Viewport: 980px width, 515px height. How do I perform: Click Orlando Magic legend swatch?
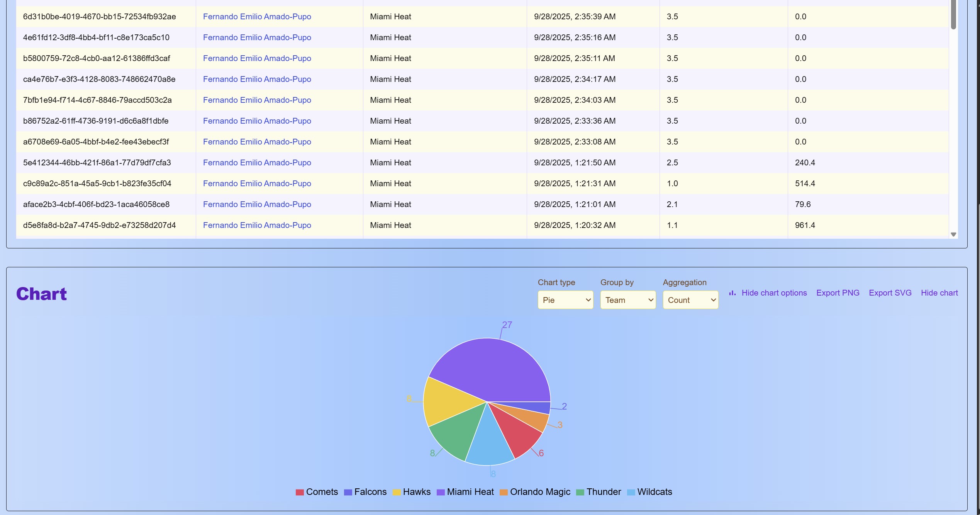coord(504,493)
